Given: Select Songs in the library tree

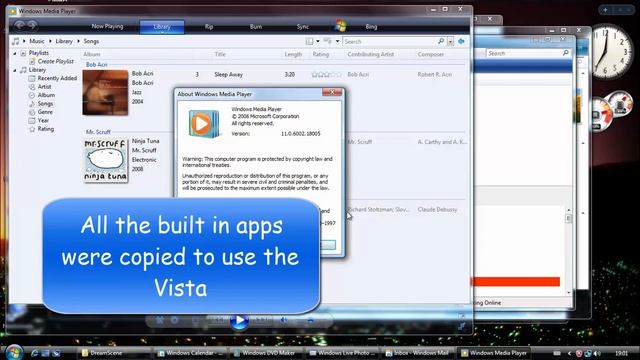Looking at the screenshot, I should tap(45, 104).
